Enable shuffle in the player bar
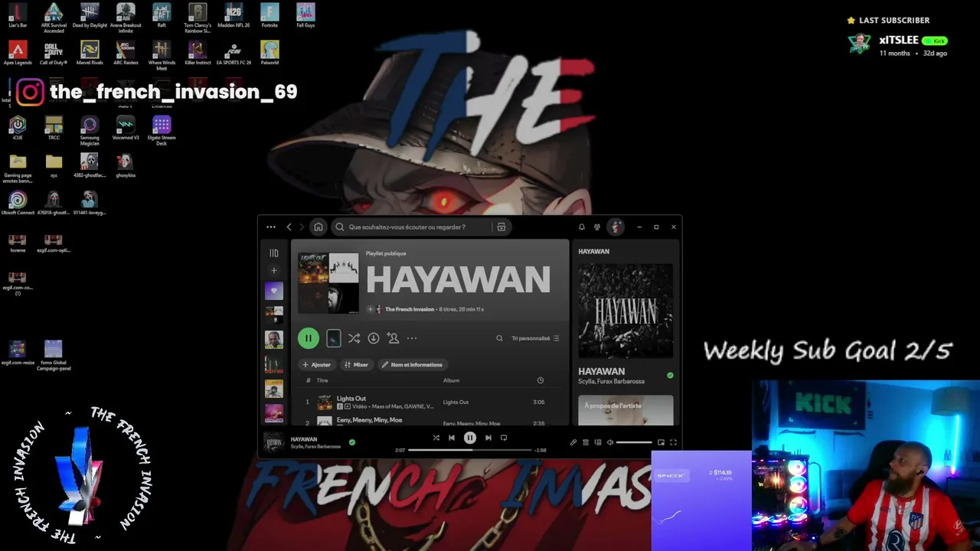Viewport: 980px width, 551px height. (x=436, y=438)
